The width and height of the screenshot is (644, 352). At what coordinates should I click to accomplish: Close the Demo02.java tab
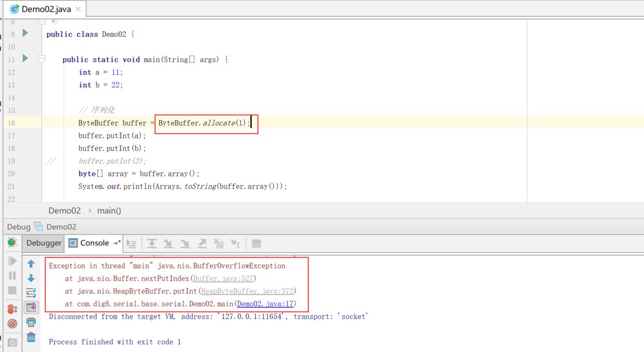[78, 9]
